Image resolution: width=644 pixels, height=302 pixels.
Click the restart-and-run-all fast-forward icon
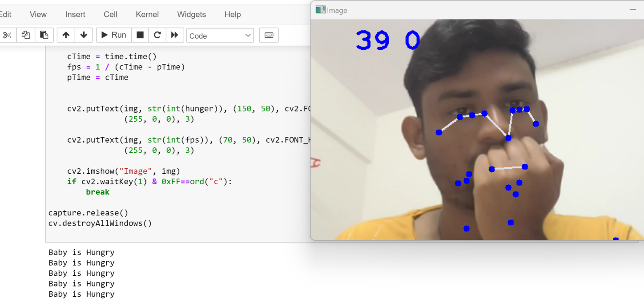coord(174,35)
